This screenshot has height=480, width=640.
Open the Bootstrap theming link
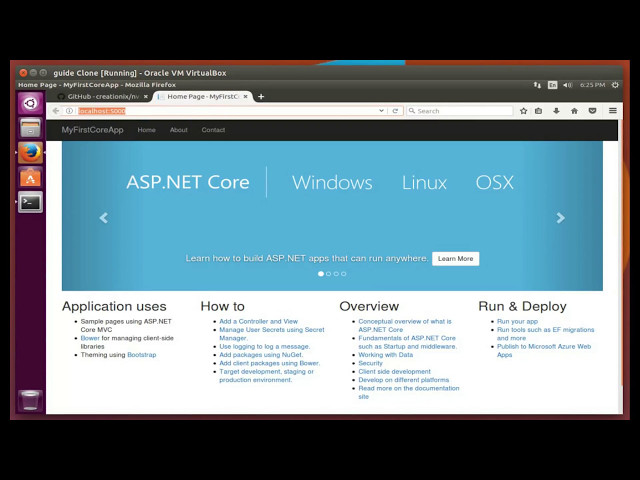pyautogui.click(x=142, y=355)
